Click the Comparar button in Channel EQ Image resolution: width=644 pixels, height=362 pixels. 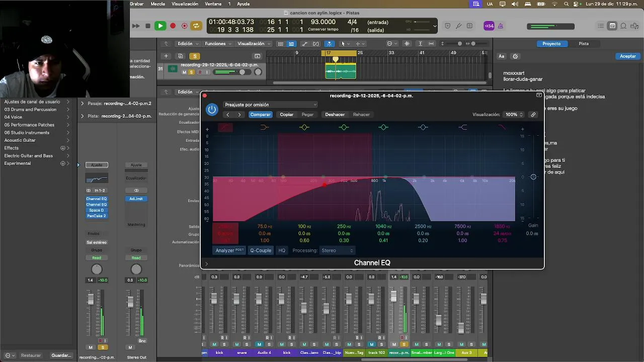click(261, 115)
